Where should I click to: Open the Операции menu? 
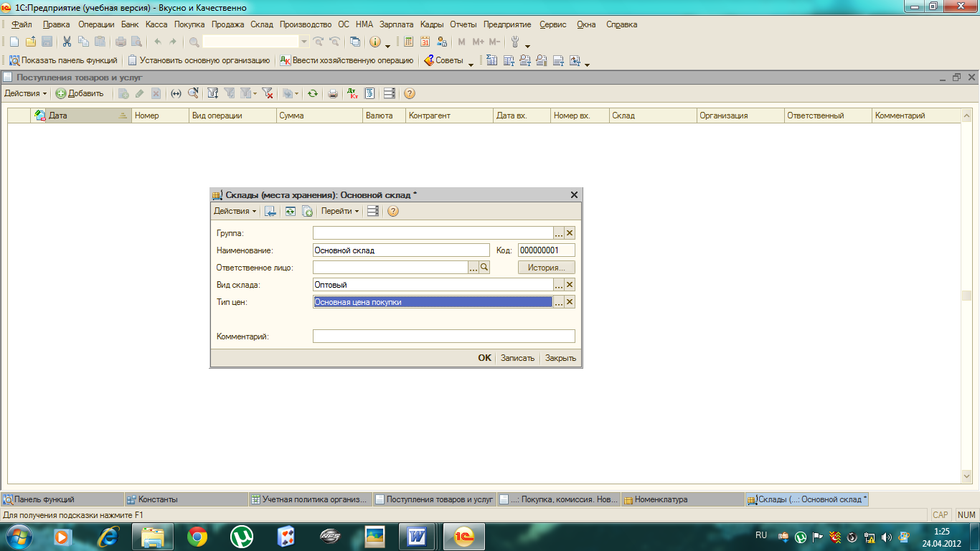[96, 24]
